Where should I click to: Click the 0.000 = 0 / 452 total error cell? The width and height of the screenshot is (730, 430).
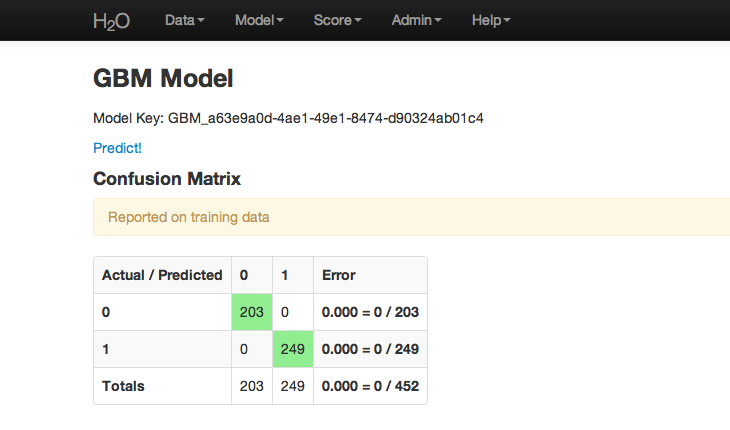pyautogui.click(x=370, y=386)
